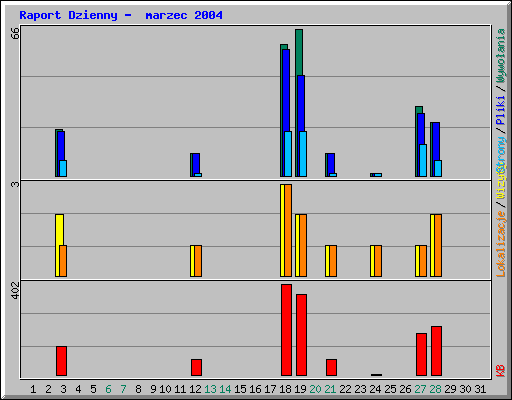This screenshot has width=512, height=400.
Task: Select green day label '13' on the x-axis
Action: click(x=210, y=389)
